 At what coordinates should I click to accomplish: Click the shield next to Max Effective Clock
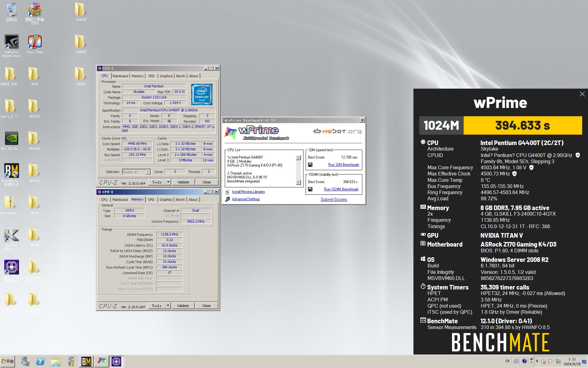coord(514,174)
